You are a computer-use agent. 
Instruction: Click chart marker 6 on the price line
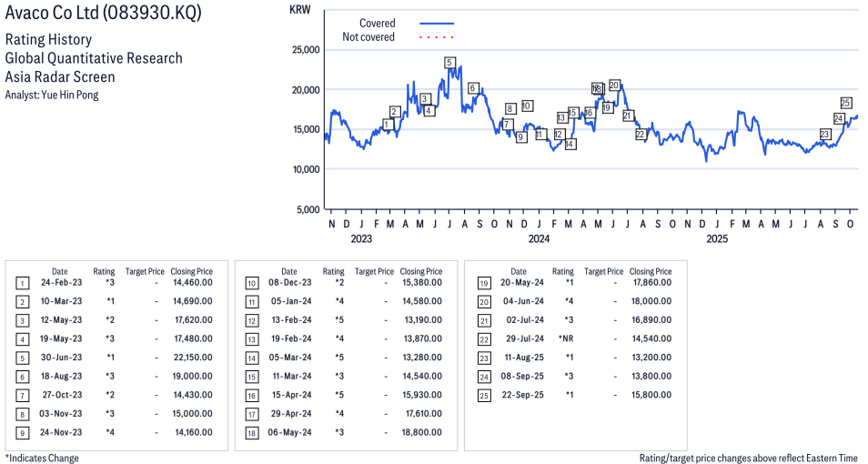point(473,88)
